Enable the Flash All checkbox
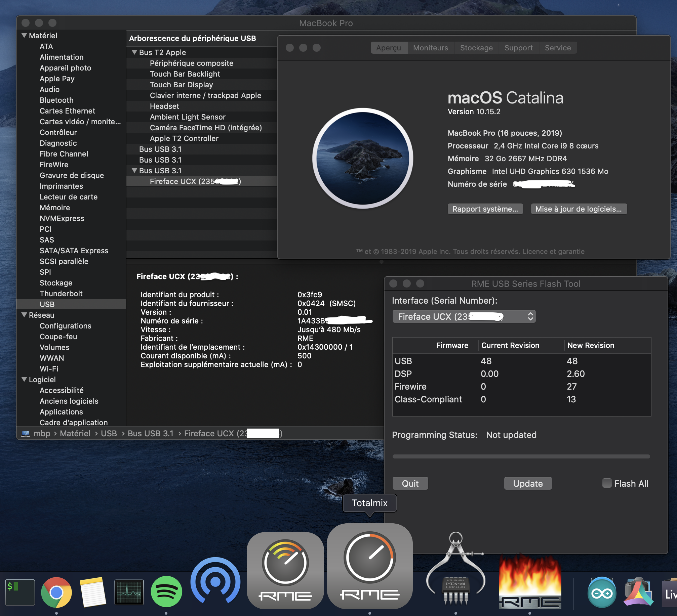677x616 pixels. (607, 483)
